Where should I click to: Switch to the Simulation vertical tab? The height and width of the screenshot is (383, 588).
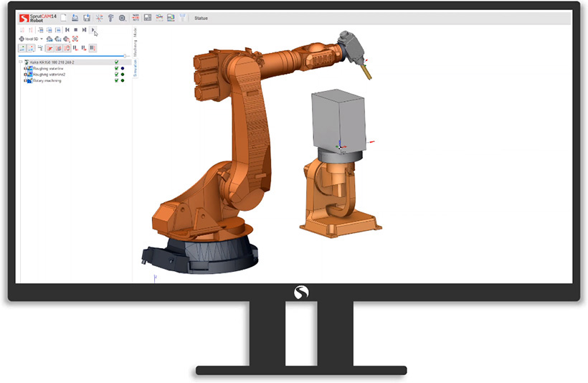[135, 67]
